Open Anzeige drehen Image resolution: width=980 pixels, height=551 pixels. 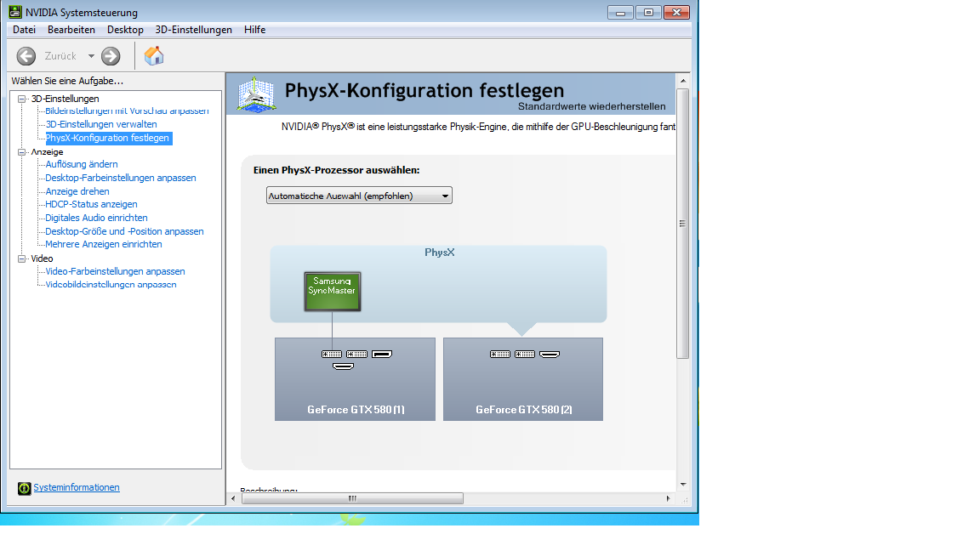point(77,191)
